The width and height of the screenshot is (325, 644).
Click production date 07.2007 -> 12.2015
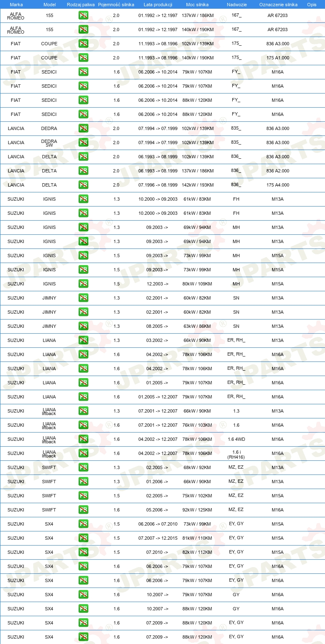158,538
